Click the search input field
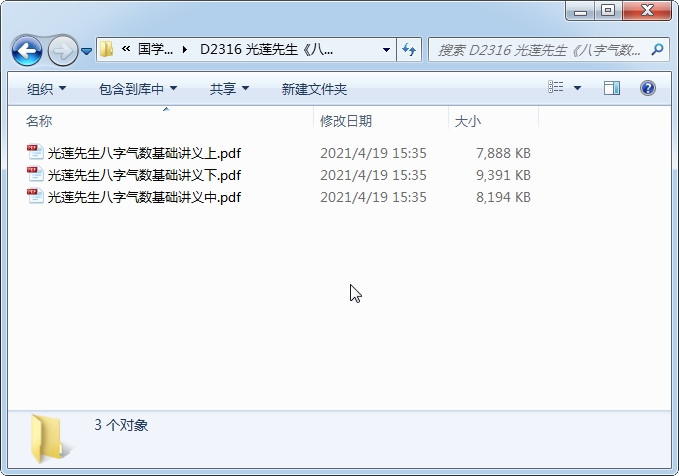The height and width of the screenshot is (476, 679). (x=539, y=50)
